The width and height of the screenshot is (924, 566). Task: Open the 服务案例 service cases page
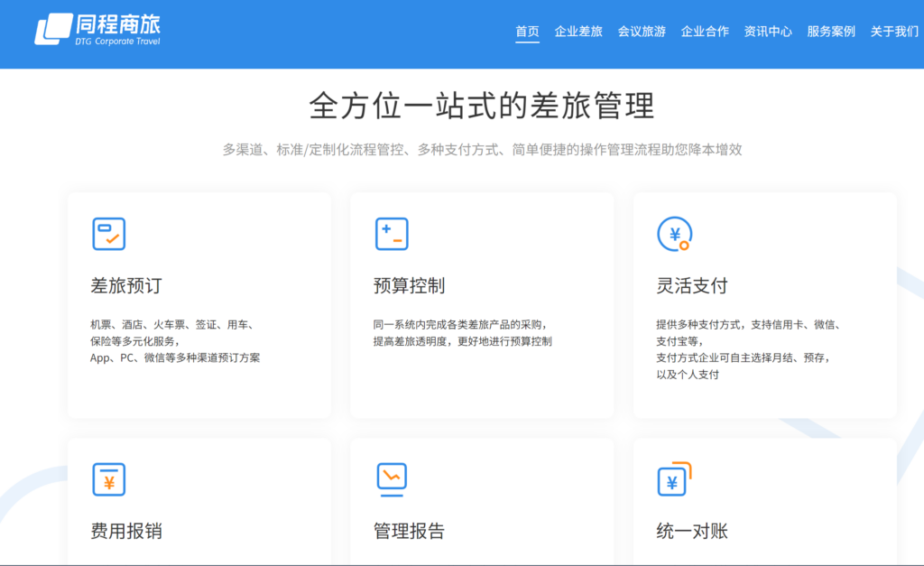(828, 31)
